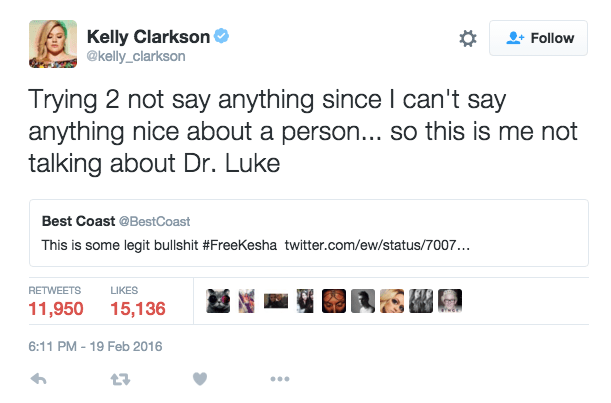Open the three-dot more options menu
The image size is (611, 403).
(279, 380)
